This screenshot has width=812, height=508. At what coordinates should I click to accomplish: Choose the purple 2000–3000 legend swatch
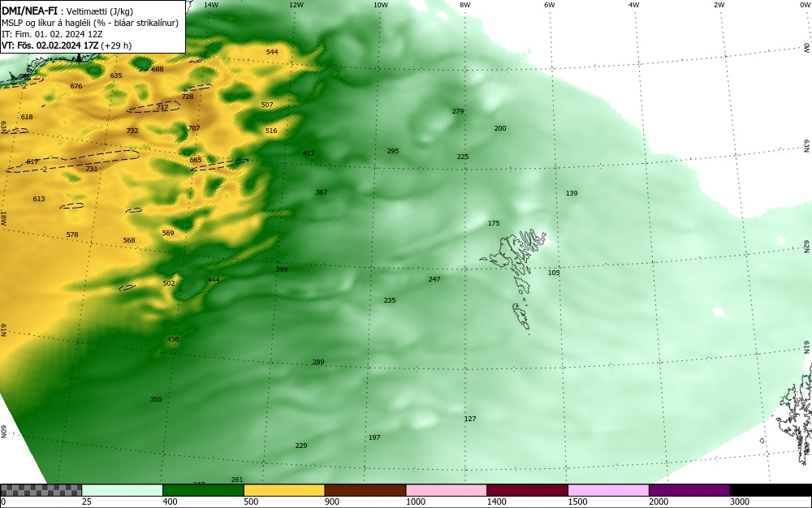click(x=689, y=490)
